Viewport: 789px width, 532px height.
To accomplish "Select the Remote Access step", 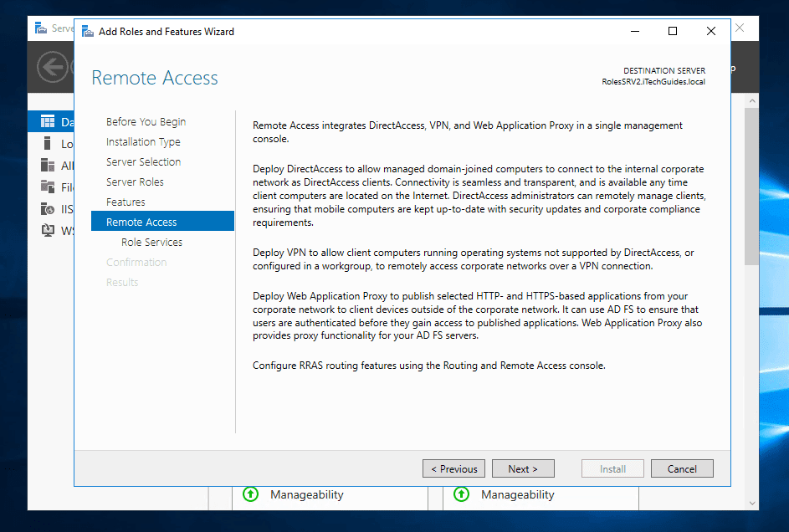I will (162, 222).
